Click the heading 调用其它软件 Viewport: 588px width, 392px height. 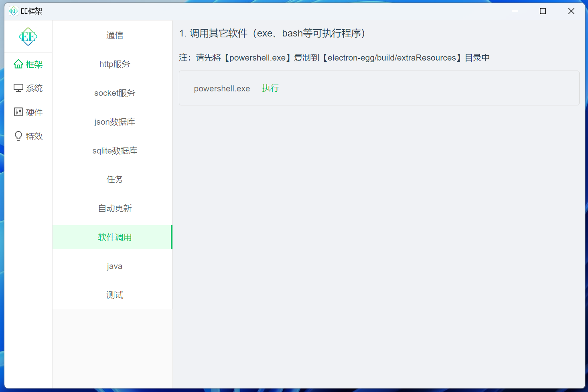coord(272,33)
